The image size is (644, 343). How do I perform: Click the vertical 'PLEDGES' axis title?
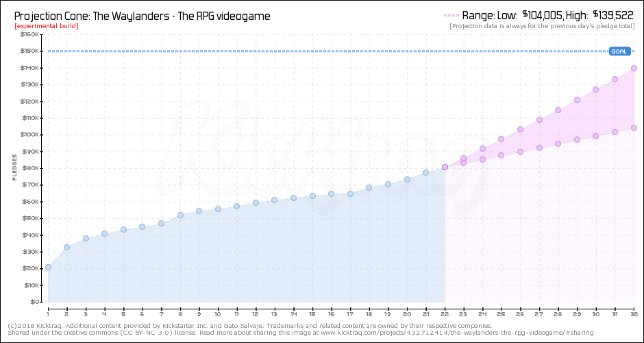(15, 168)
